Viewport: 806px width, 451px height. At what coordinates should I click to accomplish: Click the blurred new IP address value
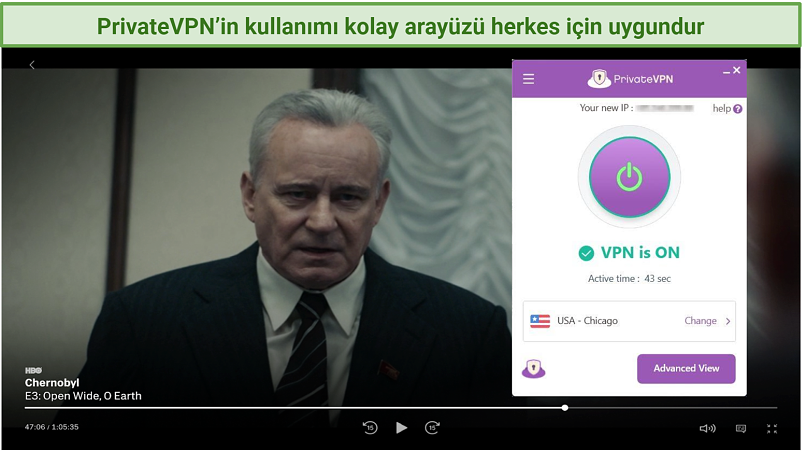click(x=664, y=108)
